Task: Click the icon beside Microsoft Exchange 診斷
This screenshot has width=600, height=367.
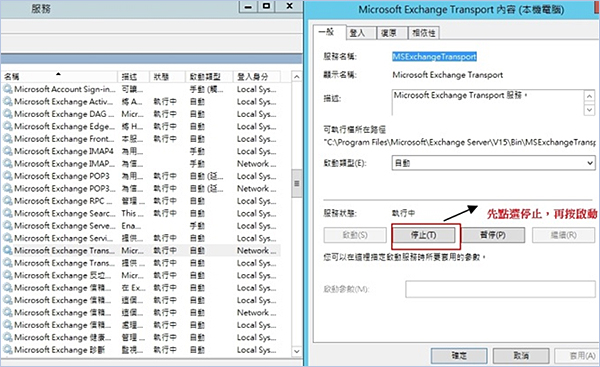Action: 8,350
